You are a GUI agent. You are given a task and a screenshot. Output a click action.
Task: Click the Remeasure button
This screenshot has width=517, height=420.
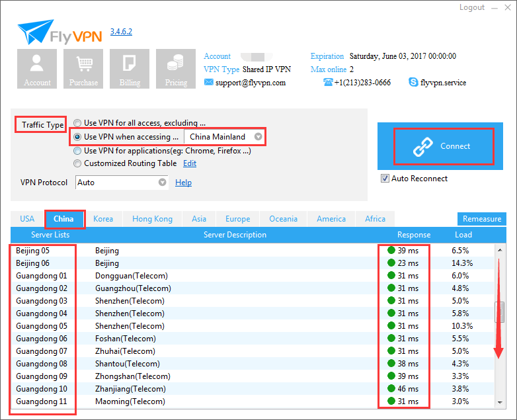tap(482, 219)
